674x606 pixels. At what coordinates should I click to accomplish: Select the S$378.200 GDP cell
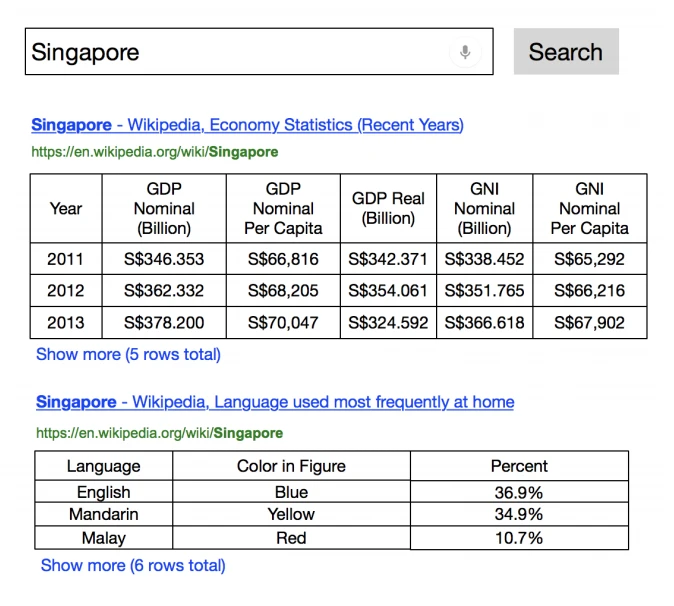[164, 323]
